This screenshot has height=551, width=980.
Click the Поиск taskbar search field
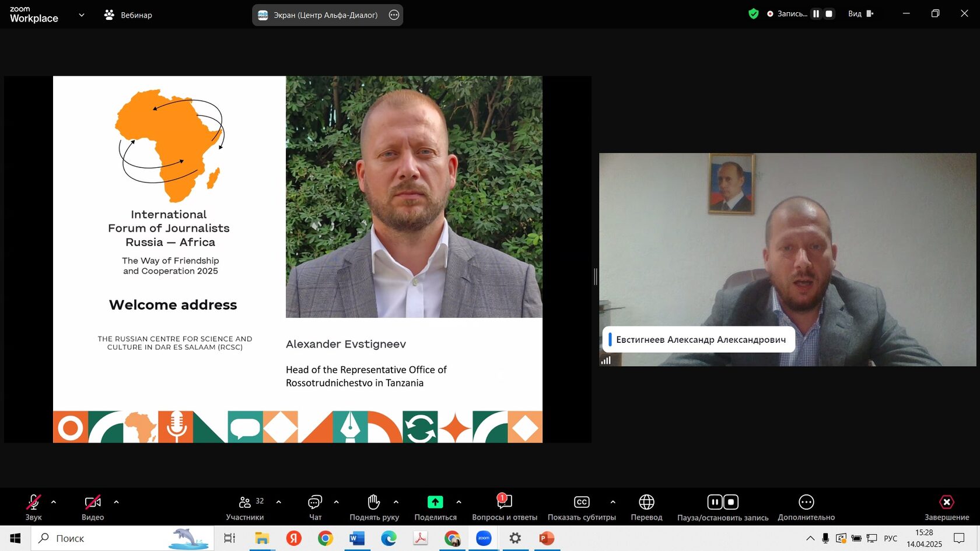(x=123, y=538)
